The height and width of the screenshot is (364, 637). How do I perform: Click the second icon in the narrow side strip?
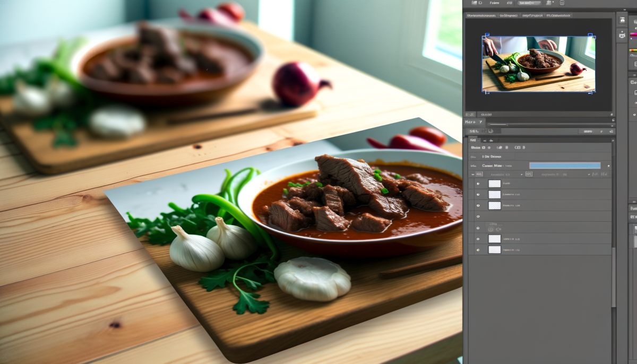pyautogui.click(x=622, y=35)
